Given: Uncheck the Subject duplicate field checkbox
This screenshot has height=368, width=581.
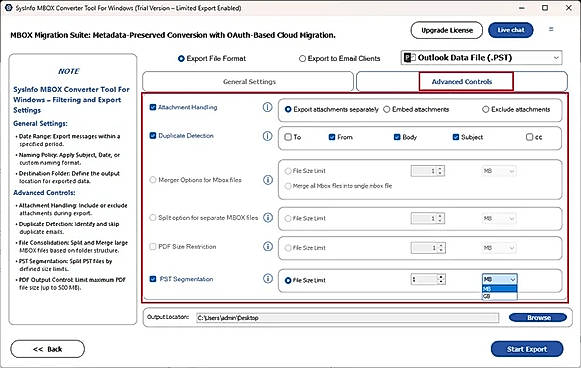Looking at the screenshot, I should (456, 137).
